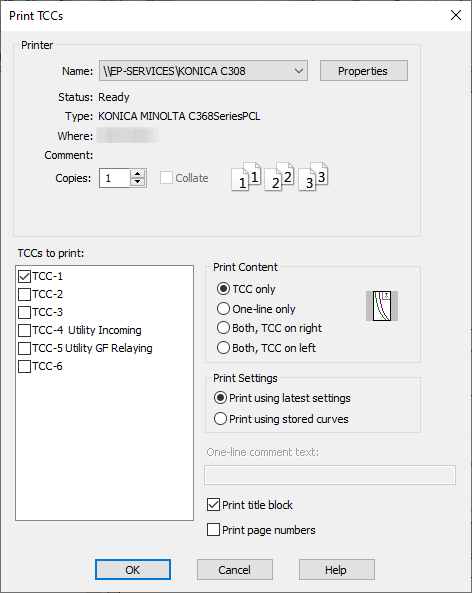Increase copies with the up spinner arrow

coord(137,174)
